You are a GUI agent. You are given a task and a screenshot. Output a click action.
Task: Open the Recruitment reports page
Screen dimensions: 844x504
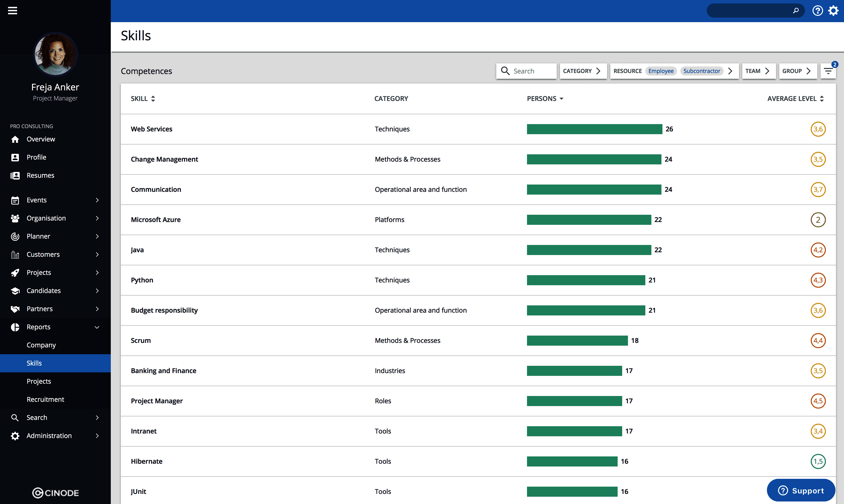[x=45, y=399]
